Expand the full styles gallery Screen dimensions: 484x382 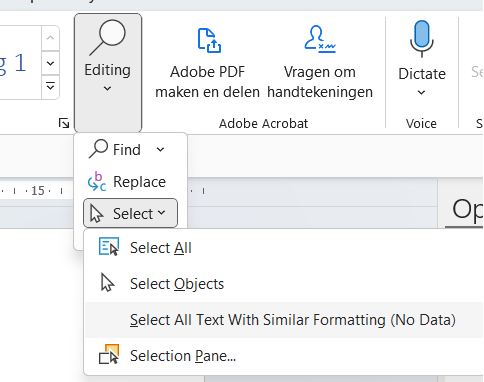(50, 87)
